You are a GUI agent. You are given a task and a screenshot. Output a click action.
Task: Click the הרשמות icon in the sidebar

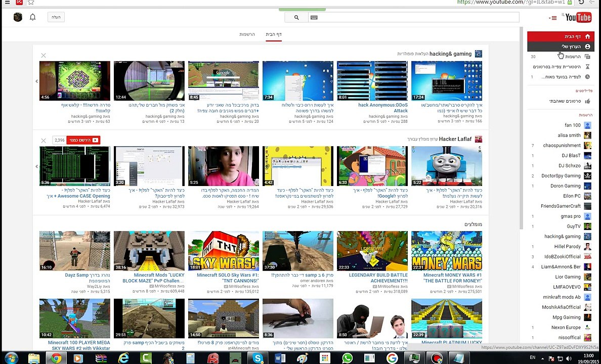click(587, 57)
